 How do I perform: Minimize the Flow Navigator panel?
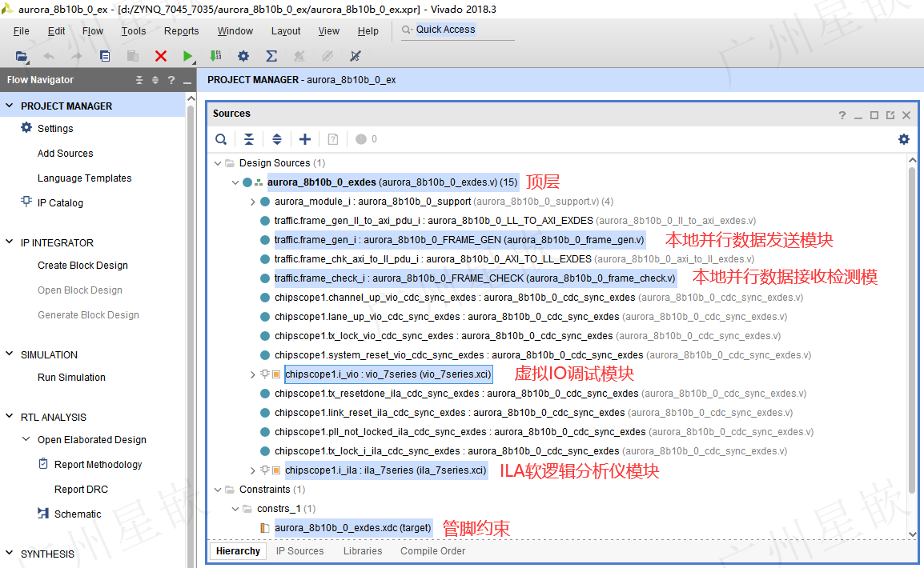tap(187, 82)
